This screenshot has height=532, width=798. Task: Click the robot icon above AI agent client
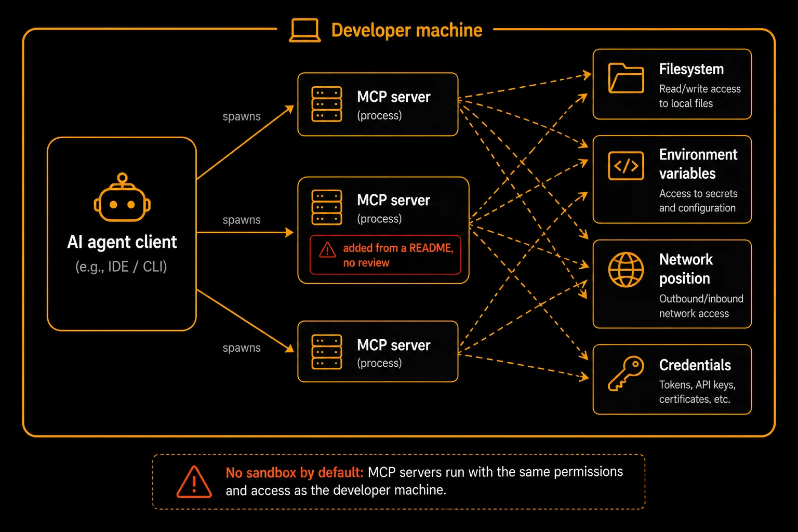tap(122, 197)
